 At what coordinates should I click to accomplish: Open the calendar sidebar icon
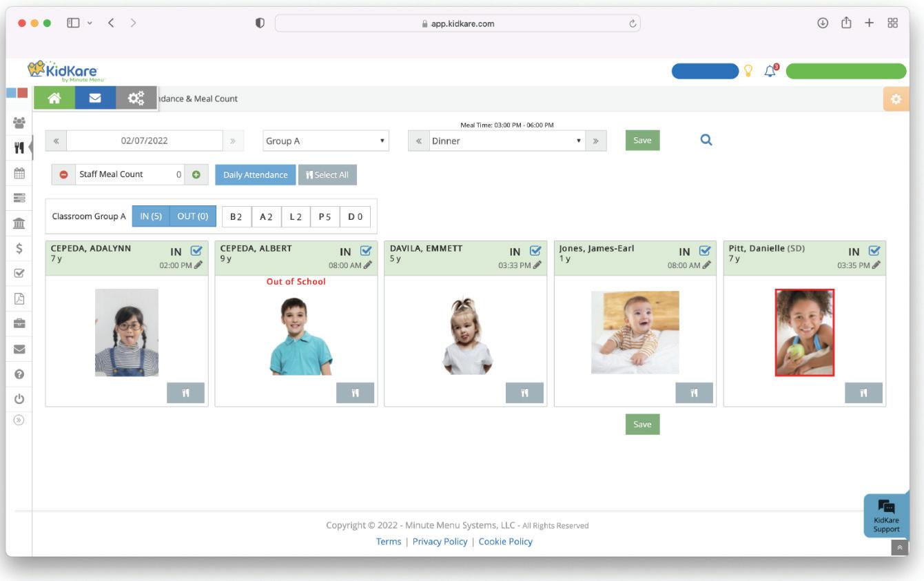coord(19,173)
